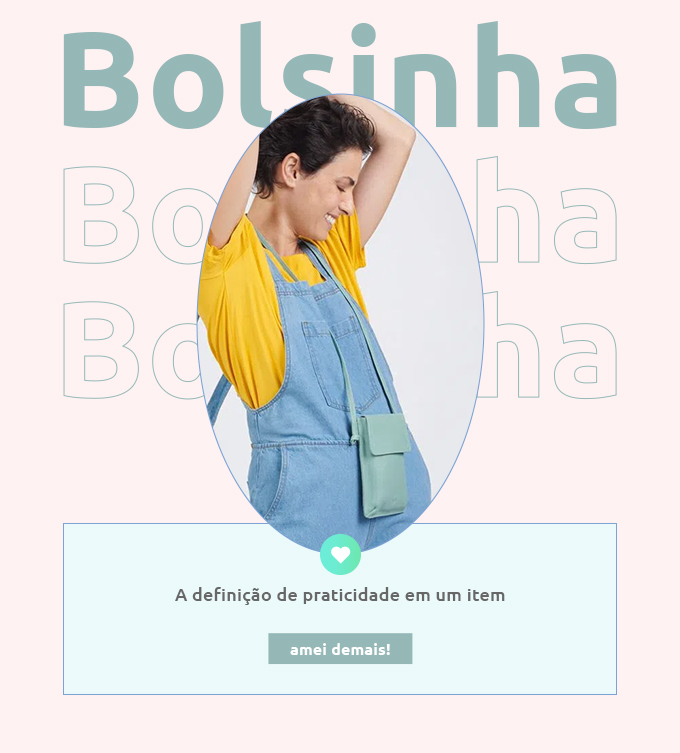Select the tagline "A definição de praticidade em um item"
680x753 pixels.
(340, 595)
